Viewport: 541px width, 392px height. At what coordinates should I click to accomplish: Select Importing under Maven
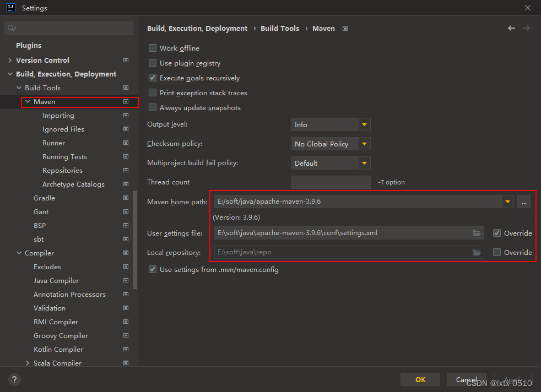tap(58, 116)
